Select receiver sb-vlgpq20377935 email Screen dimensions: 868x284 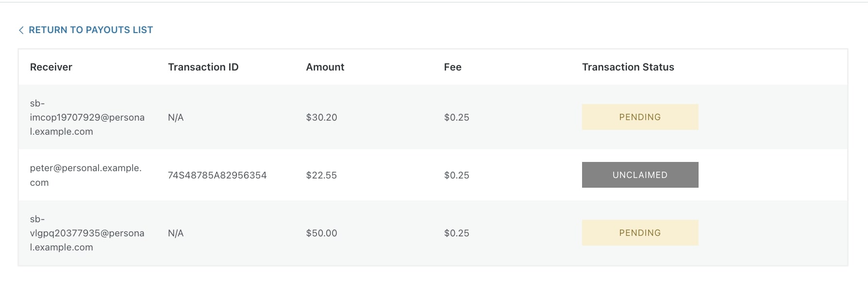tap(87, 233)
